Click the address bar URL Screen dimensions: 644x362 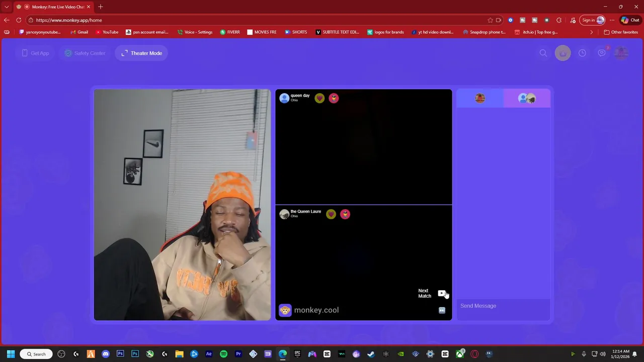(x=69, y=20)
